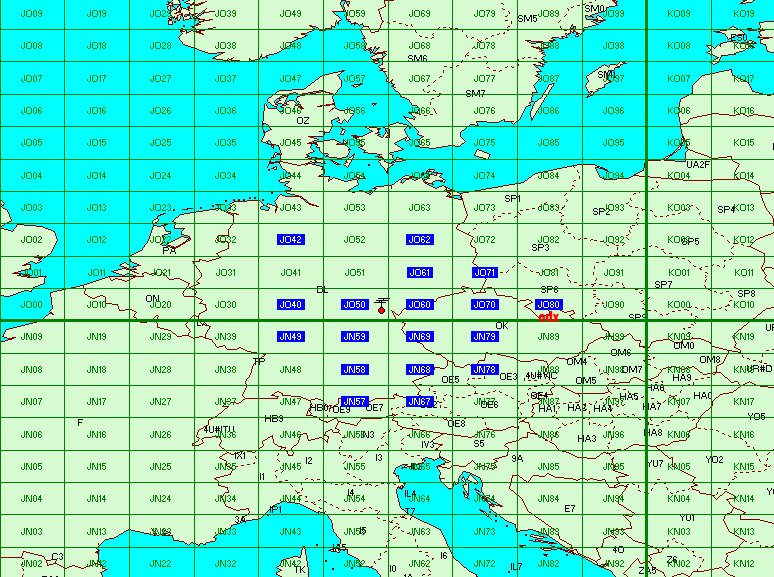
Task: Click the highlighted JO61 locator square
Action: [420, 272]
